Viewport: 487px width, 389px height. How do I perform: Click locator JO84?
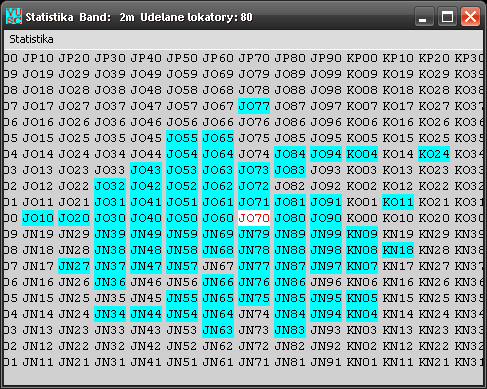[x=290, y=154]
